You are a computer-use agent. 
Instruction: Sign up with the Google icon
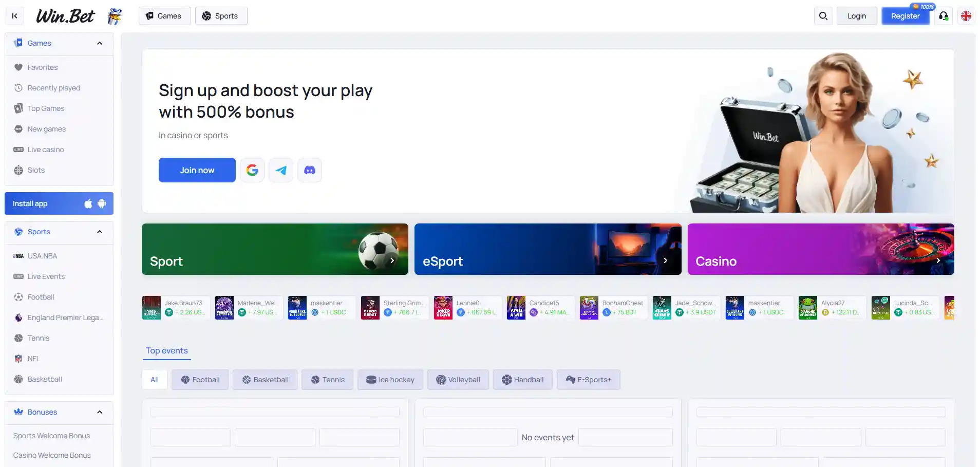point(252,170)
